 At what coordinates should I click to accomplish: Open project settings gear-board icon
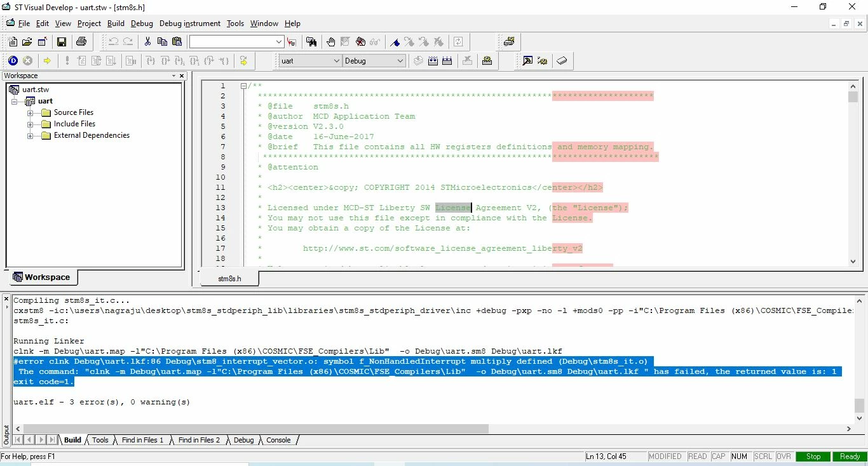[x=487, y=61]
